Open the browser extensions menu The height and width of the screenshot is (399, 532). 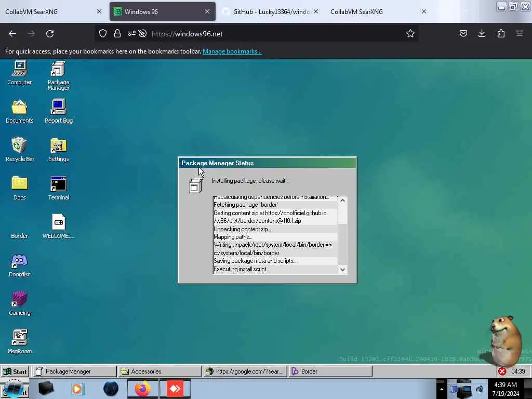click(x=501, y=34)
